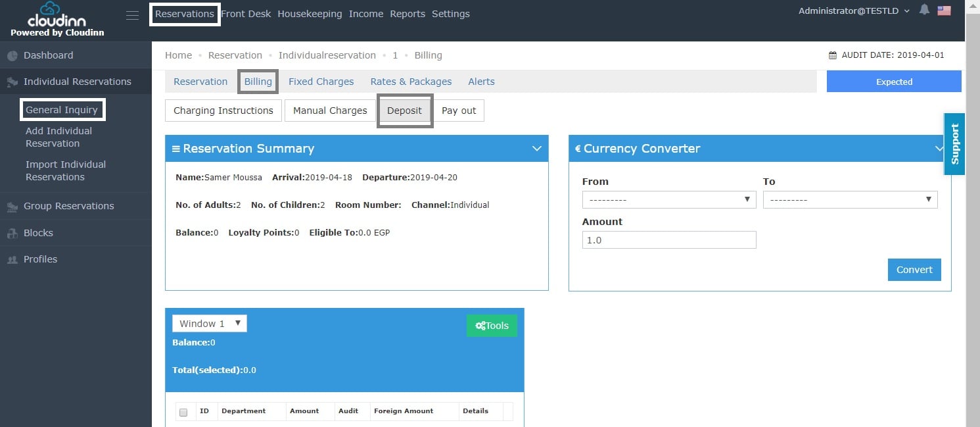The height and width of the screenshot is (427, 980).
Task: Click the Reservation Summary list icon
Action: click(176, 149)
